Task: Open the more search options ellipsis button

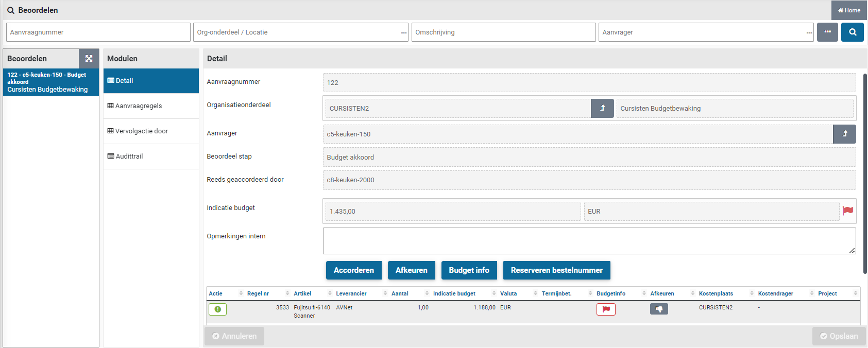Action: coord(827,32)
